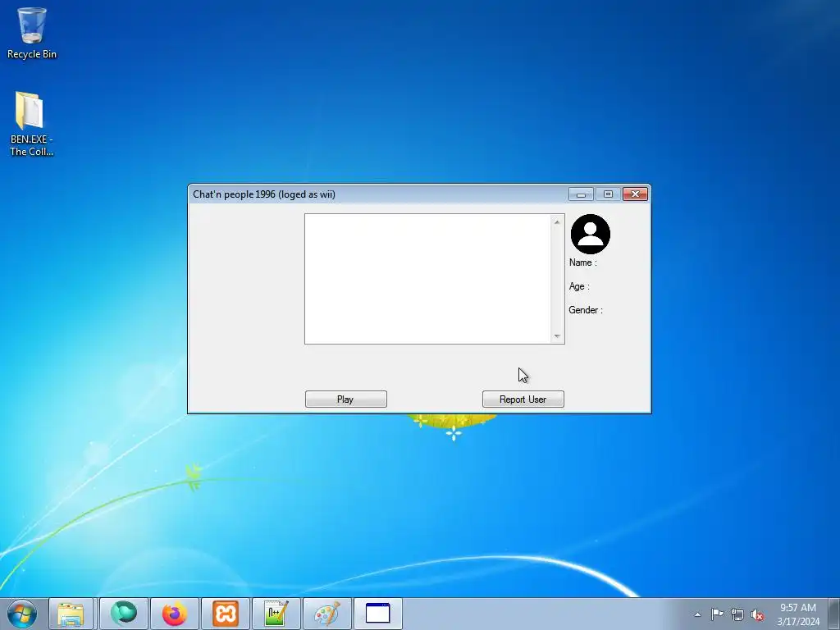The height and width of the screenshot is (630, 840).
Task: Open the green globe browser taskbar icon
Action: pyautogui.click(x=123, y=614)
